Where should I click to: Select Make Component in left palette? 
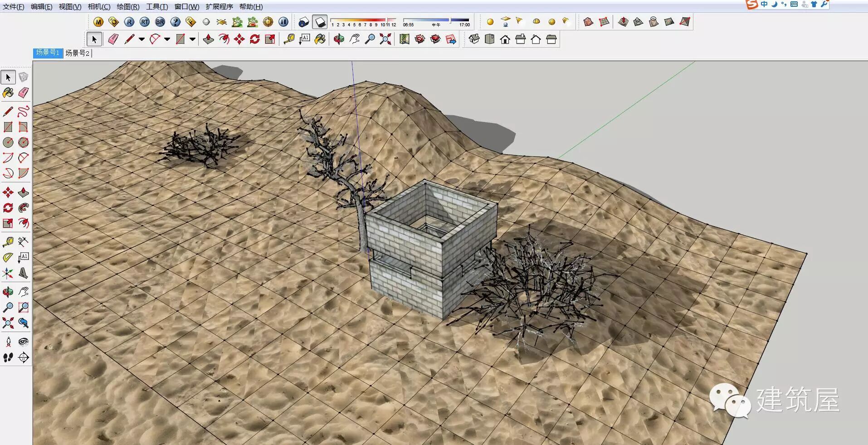pyautogui.click(x=23, y=77)
